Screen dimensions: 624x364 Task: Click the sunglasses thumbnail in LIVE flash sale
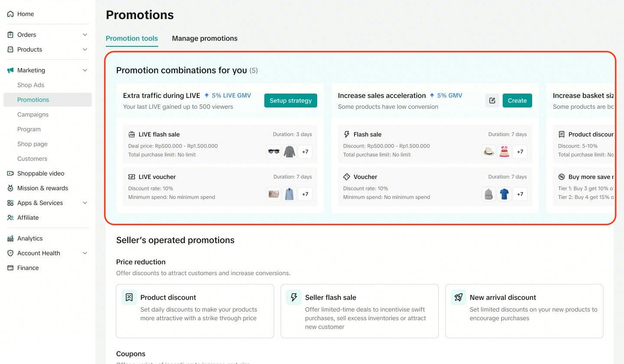click(274, 152)
